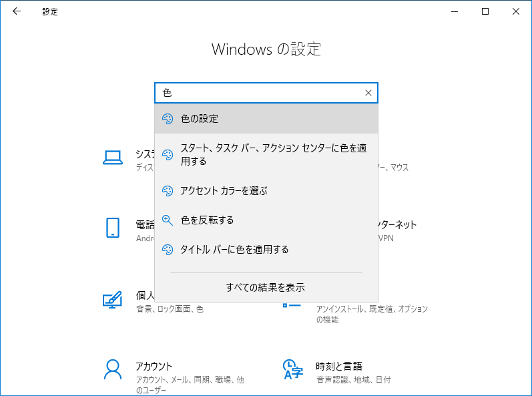This screenshot has width=532, height=396.
Task: Maximize the 設定 window
Action: (485, 11)
